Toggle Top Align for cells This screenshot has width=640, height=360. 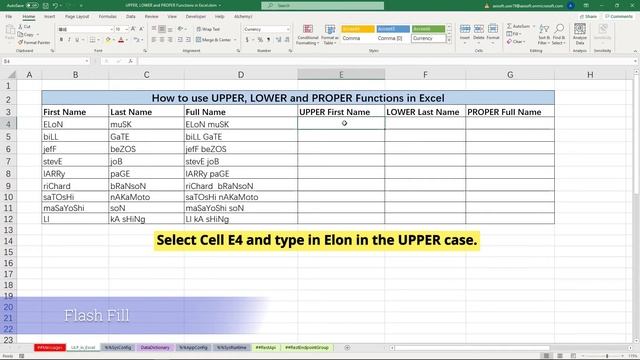(x=154, y=29)
